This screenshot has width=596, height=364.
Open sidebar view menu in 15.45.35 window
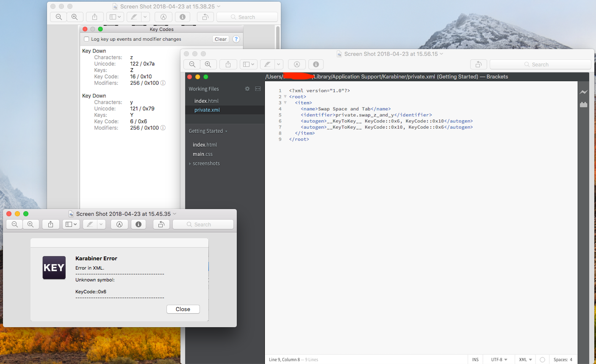(x=71, y=224)
